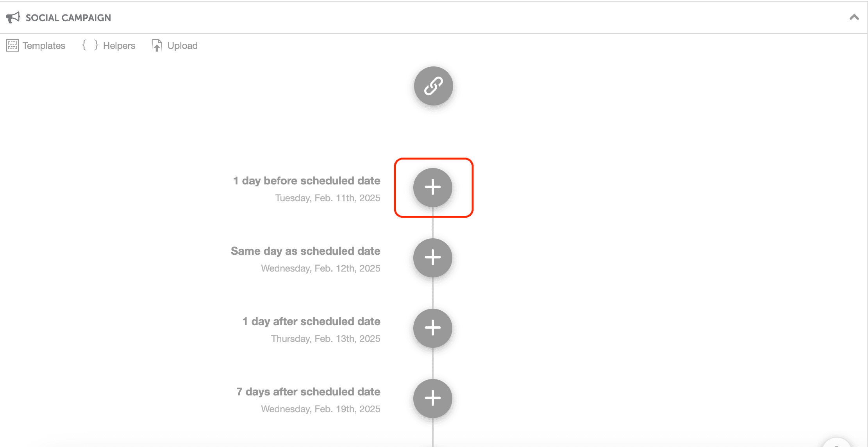Collapse the Social Campaign section
Screen dimensions: 868x447
[x=854, y=17]
